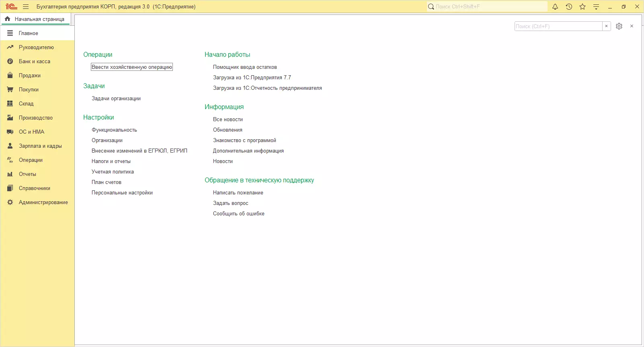The image size is (644, 347).
Task: Click the Главное section list icon
Action: pyautogui.click(x=10, y=33)
